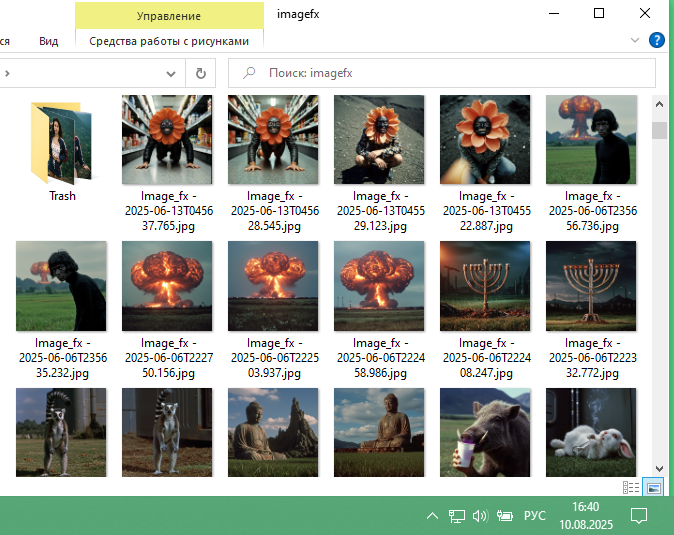Open the volume tray icon
This screenshot has height=535, width=674.
[480, 516]
